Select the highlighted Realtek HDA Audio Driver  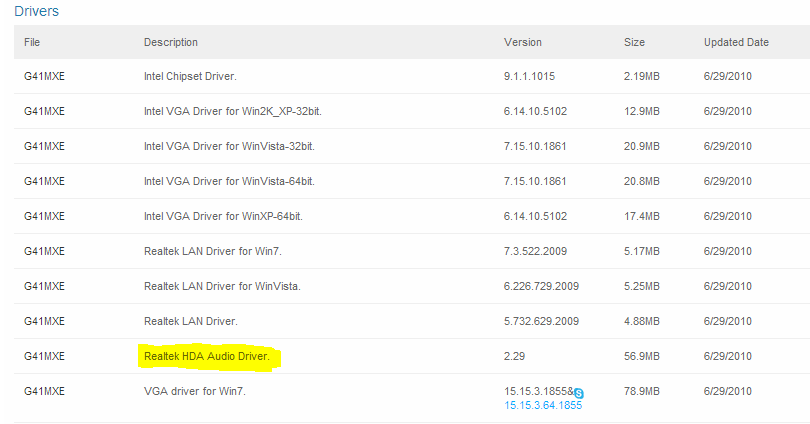207,356
